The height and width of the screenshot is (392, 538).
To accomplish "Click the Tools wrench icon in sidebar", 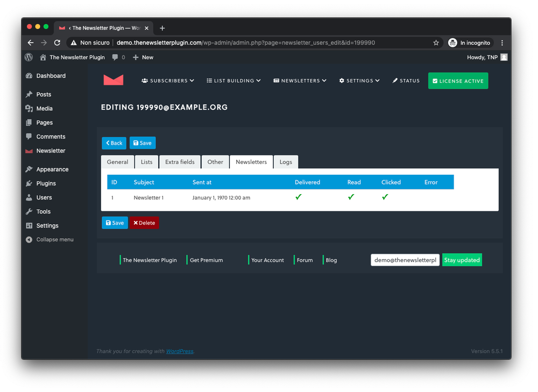I will (x=29, y=212).
